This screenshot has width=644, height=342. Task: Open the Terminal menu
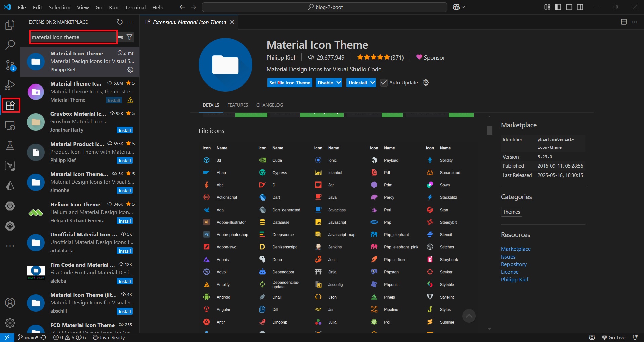(135, 7)
